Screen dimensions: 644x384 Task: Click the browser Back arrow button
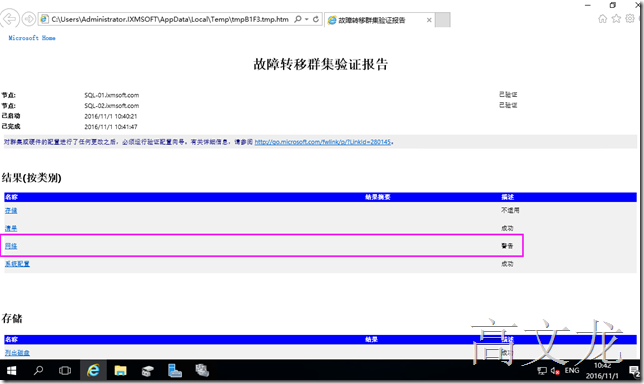coord(10,19)
